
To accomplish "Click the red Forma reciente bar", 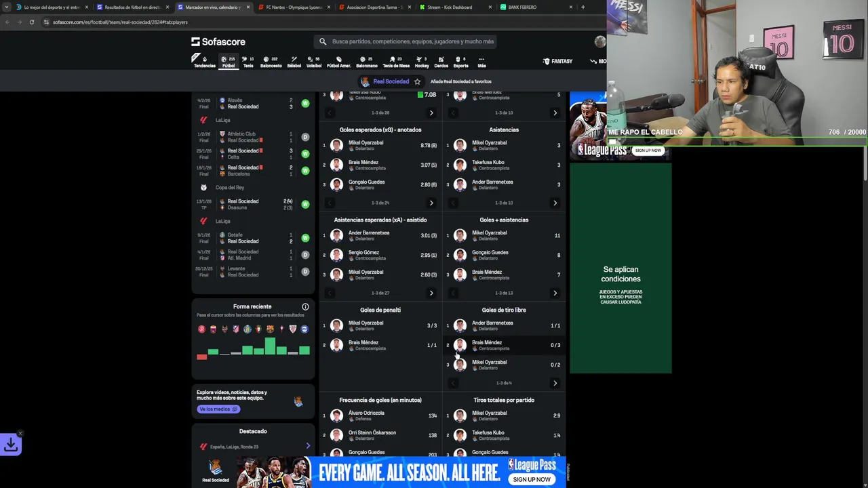I will (202, 357).
